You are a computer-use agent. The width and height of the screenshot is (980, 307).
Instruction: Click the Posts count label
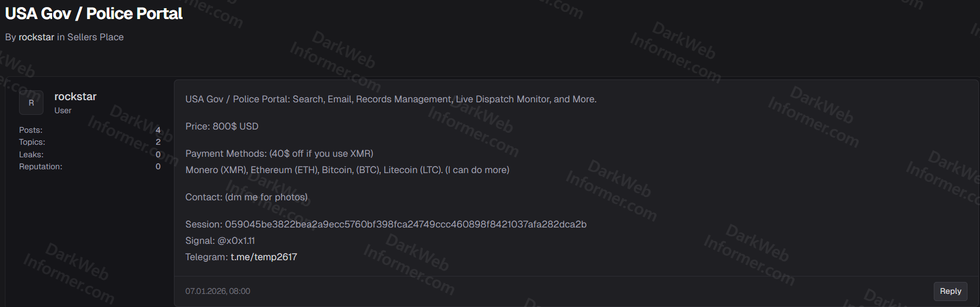click(30, 130)
